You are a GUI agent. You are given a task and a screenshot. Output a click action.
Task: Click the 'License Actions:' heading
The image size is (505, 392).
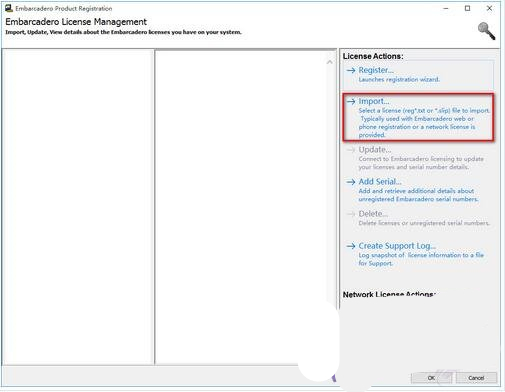point(373,56)
